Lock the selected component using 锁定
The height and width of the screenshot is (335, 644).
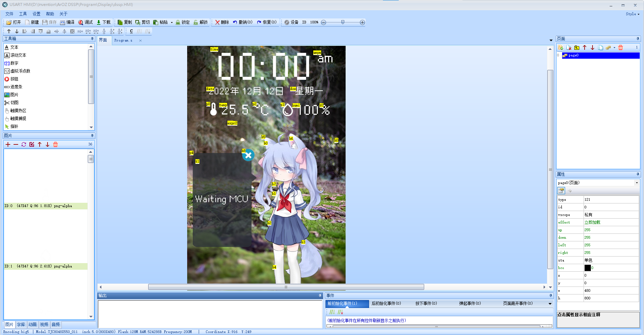coord(183,22)
